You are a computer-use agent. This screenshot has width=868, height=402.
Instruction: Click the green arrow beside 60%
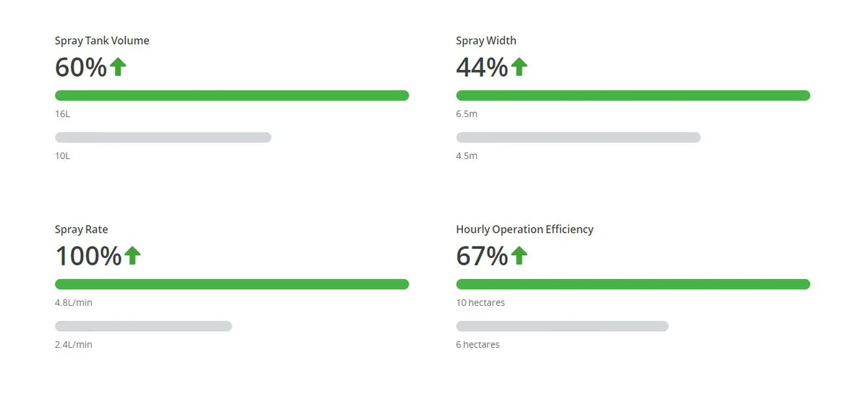click(x=118, y=67)
